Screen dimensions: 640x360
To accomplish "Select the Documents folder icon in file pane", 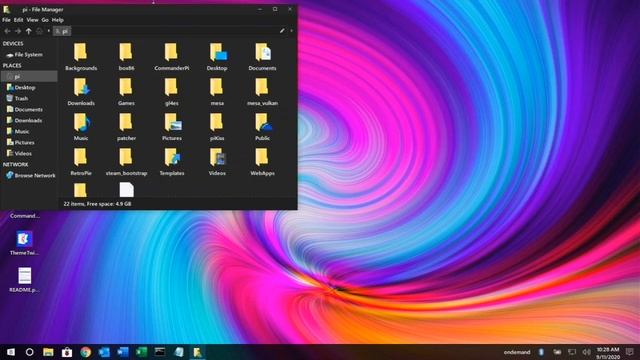I will 262,52.
